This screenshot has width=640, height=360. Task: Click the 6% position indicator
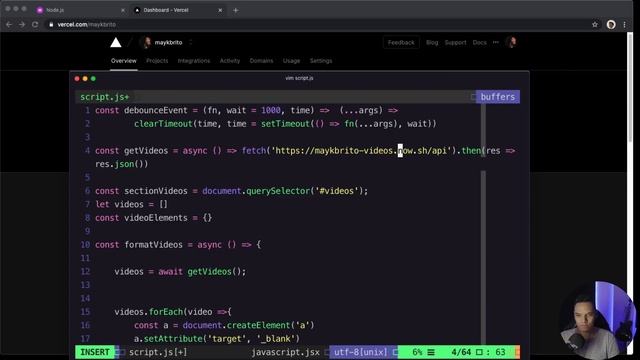(417, 352)
